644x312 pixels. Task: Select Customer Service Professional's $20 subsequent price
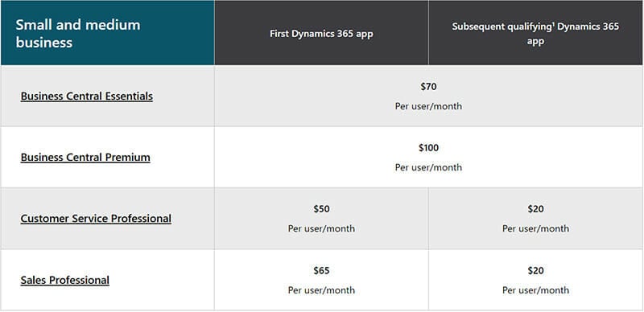pyautogui.click(x=535, y=209)
